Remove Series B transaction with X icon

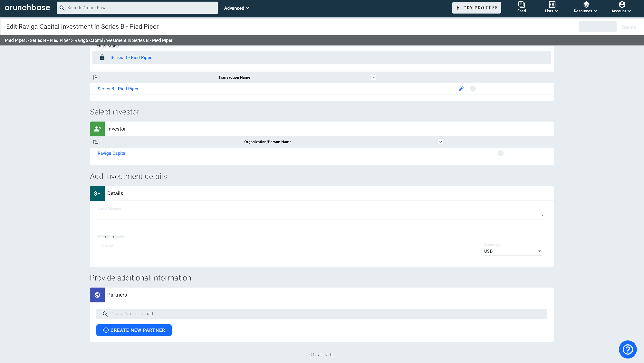click(x=473, y=89)
